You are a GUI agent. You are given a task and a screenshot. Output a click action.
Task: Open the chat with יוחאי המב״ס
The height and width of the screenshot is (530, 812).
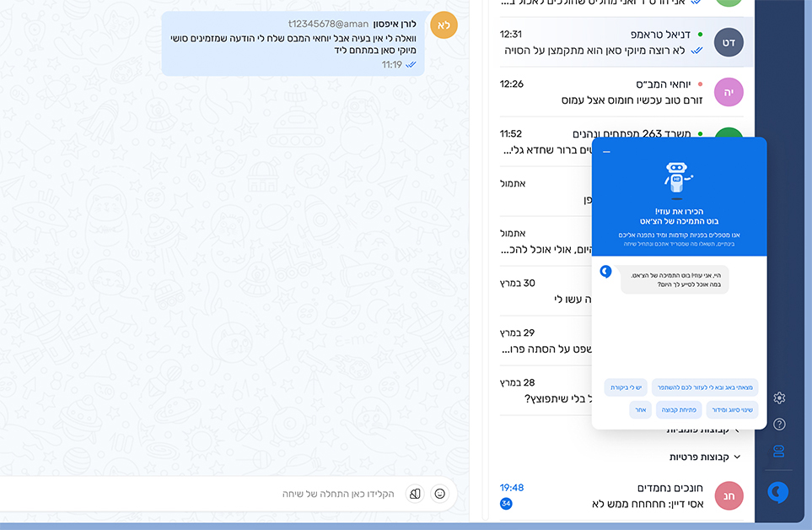[624, 91]
